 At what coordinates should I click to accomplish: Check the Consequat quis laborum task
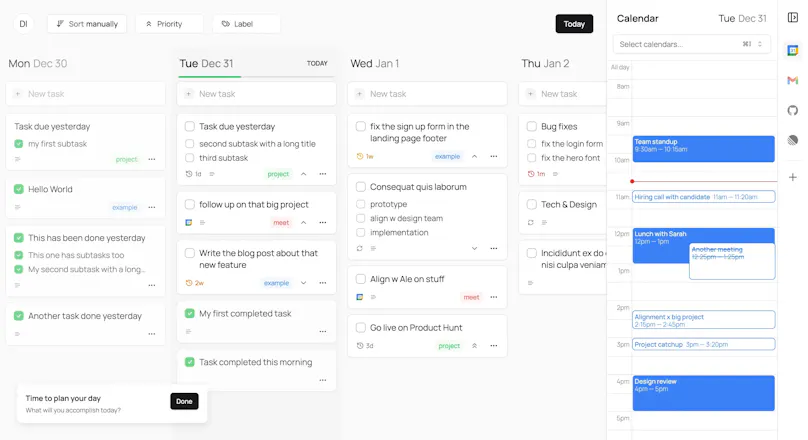pos(361,187)
